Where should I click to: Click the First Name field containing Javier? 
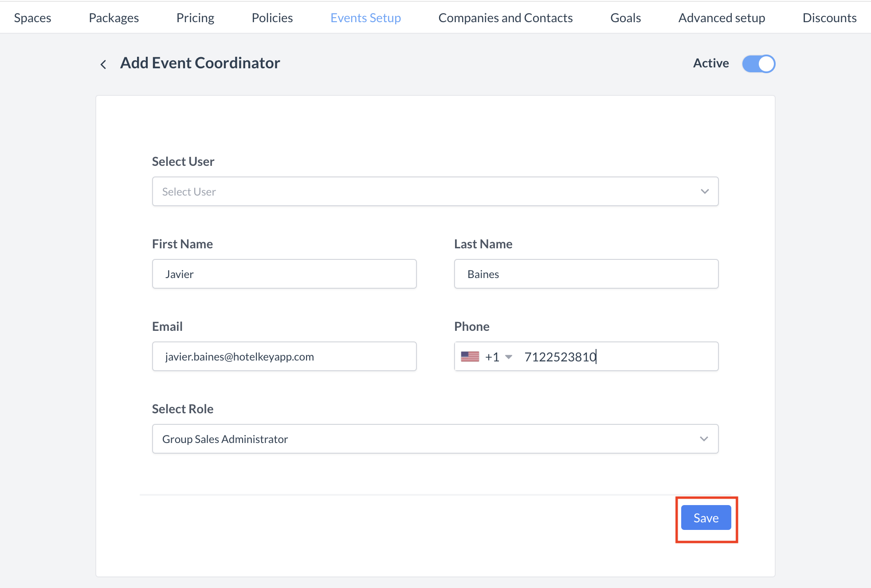(284, 274)
